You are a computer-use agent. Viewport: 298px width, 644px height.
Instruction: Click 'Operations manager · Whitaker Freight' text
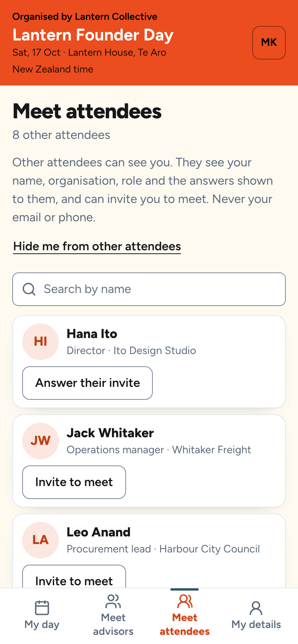(159, 450)
